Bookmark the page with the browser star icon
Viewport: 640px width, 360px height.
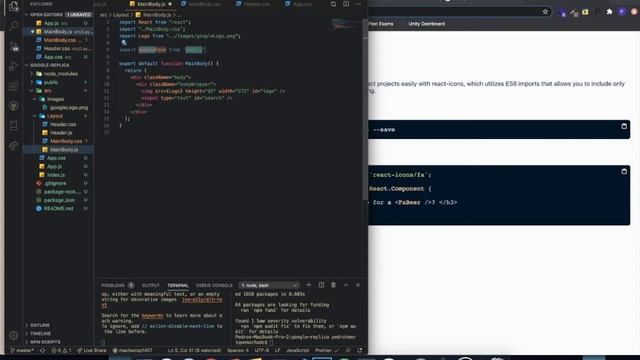(x=545, y=12)
